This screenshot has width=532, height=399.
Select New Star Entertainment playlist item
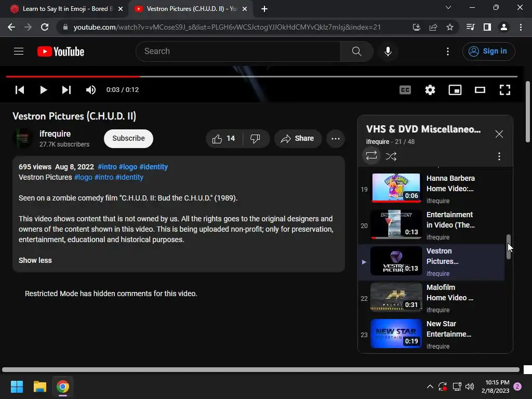pyautogui.click(x=431, y=335)
